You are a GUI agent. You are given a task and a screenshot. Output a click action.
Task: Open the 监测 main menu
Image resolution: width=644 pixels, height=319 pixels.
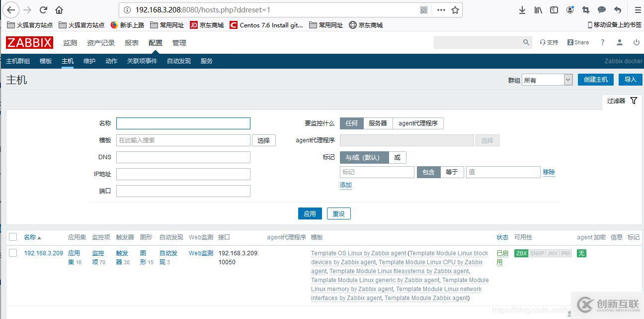coord(70,43)
